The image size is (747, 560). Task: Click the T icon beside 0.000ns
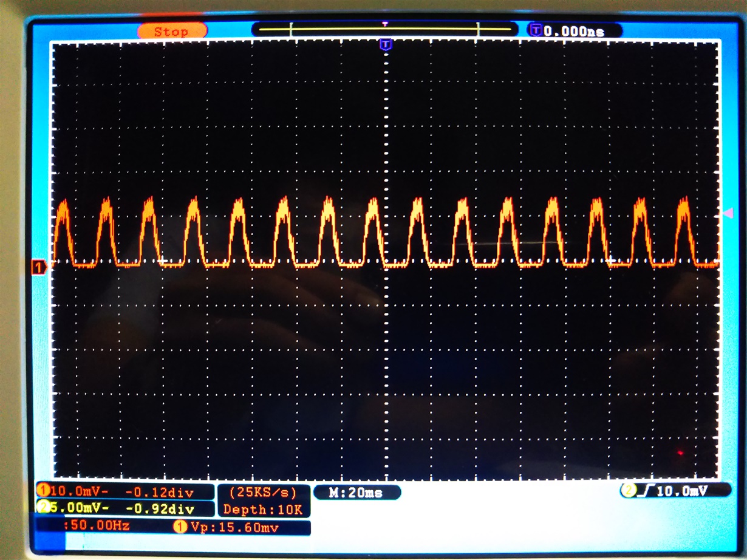536,30
